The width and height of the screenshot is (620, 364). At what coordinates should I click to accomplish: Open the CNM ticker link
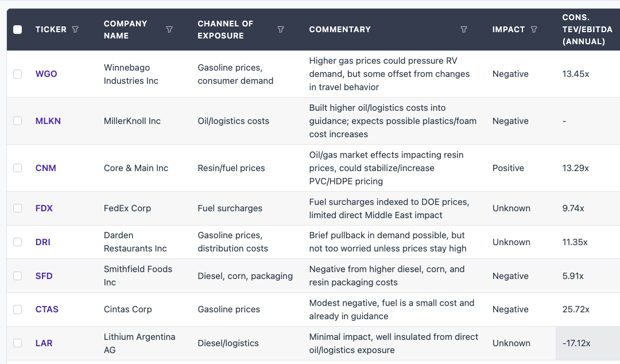45,168
